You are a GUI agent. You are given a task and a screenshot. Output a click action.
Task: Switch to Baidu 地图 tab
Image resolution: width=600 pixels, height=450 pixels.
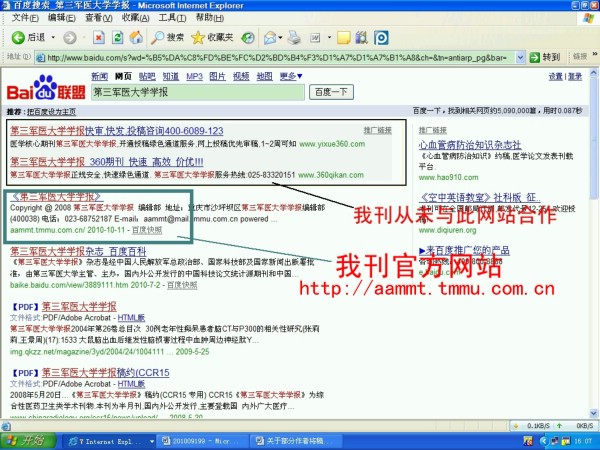264,76
